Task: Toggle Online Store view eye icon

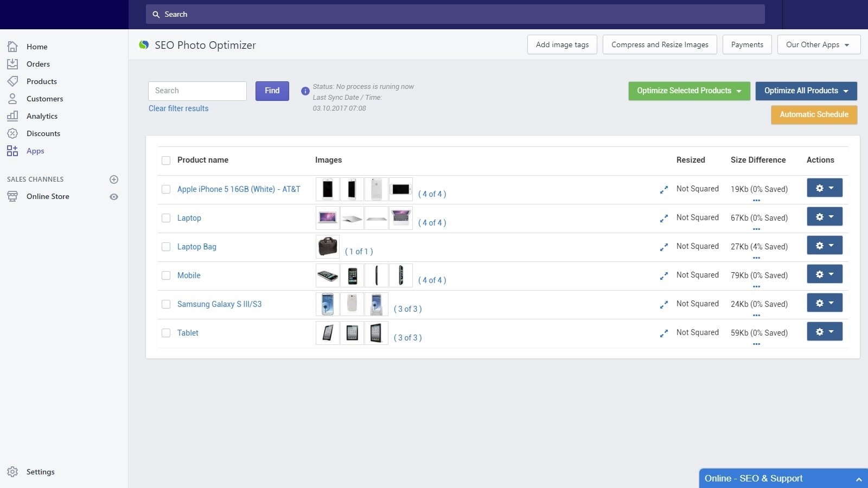Action: (114, 197)
